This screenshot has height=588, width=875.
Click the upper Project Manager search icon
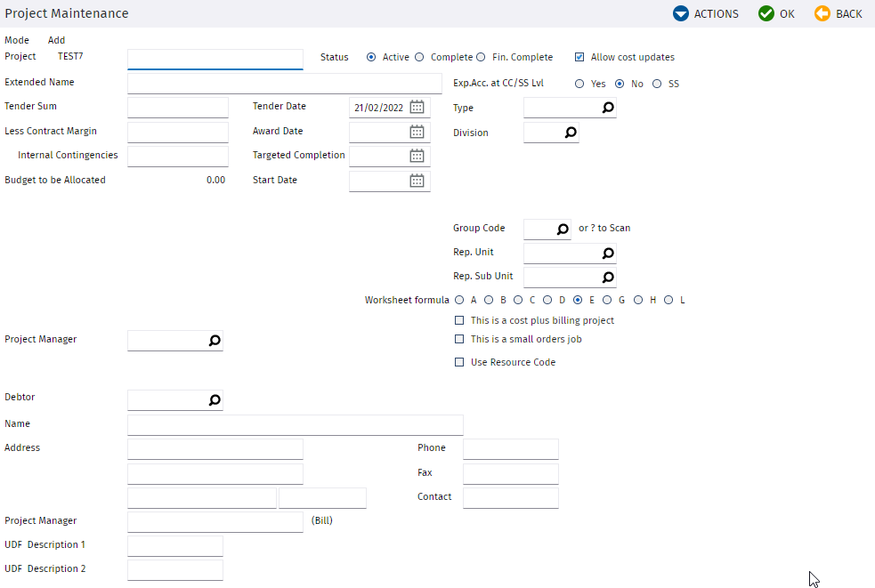pyautogui.click(x=215, y=341)
